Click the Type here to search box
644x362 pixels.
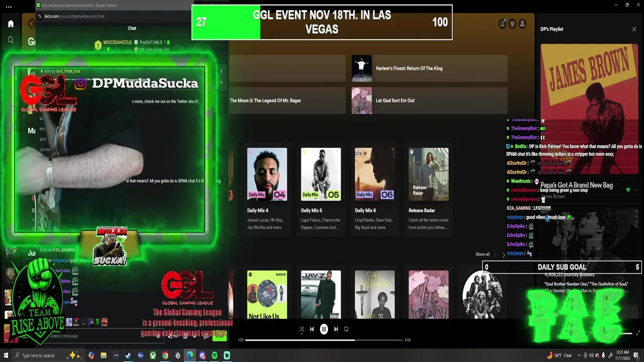click(48, 355)
